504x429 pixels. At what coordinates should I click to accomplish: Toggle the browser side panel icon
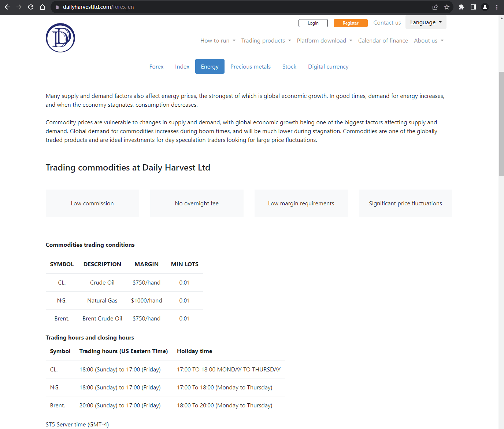473,7
